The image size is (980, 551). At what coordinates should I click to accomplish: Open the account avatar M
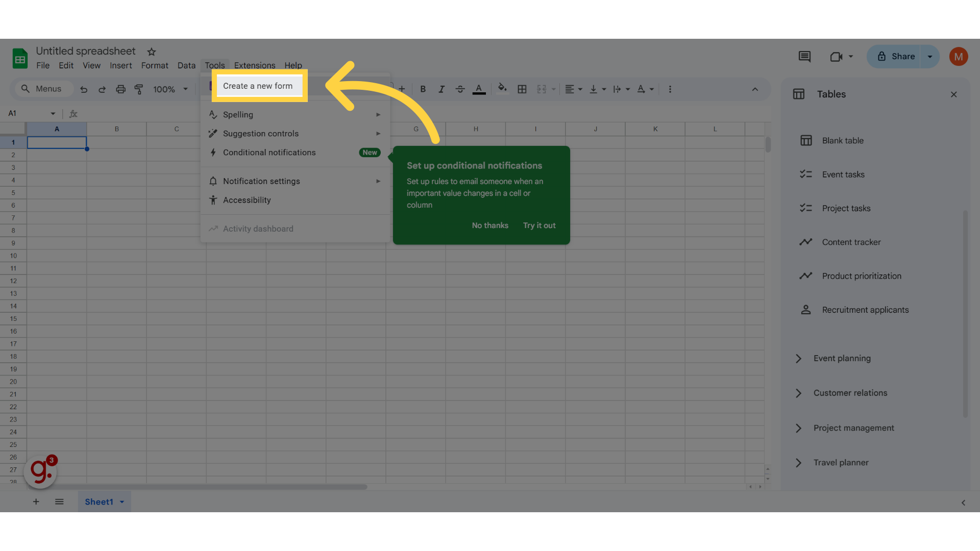tap(959, 57)
